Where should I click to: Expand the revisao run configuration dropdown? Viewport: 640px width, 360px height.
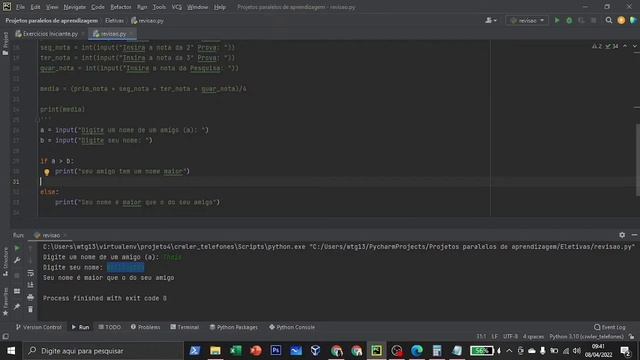click(527, 20)
